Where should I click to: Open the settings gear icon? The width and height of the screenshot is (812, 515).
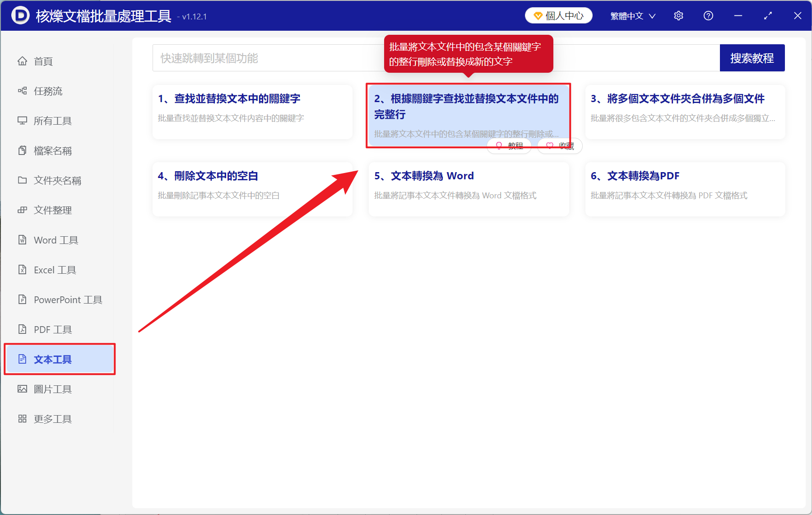[x=678, y=15]
